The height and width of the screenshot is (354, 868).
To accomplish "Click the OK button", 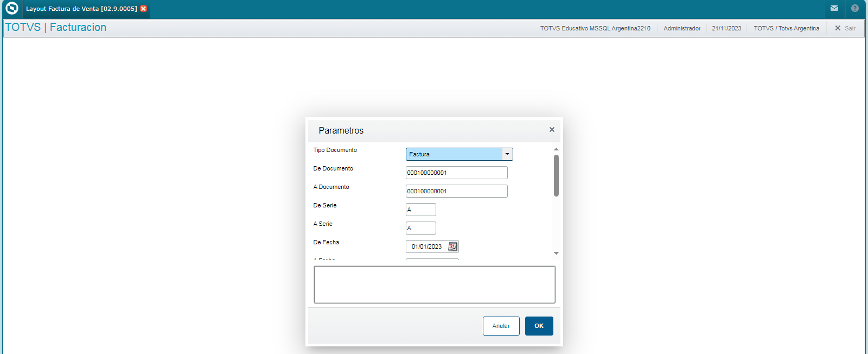I will [x=539, y=326].
